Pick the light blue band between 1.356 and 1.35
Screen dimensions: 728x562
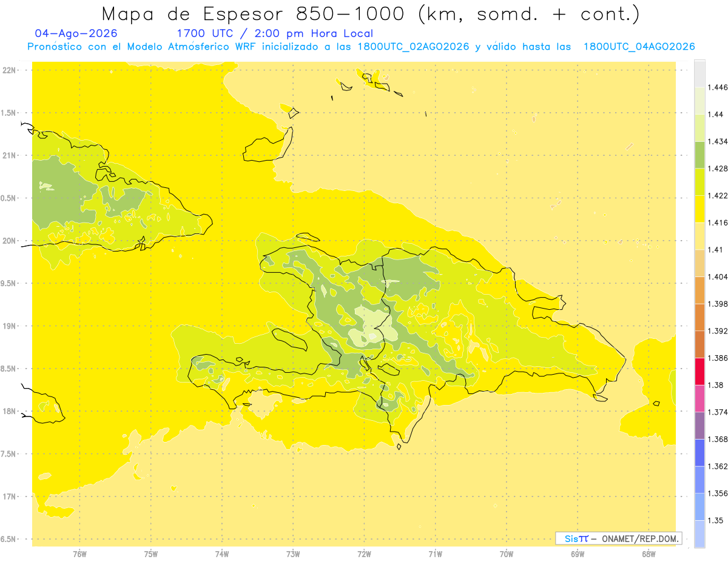coord(699,507)
